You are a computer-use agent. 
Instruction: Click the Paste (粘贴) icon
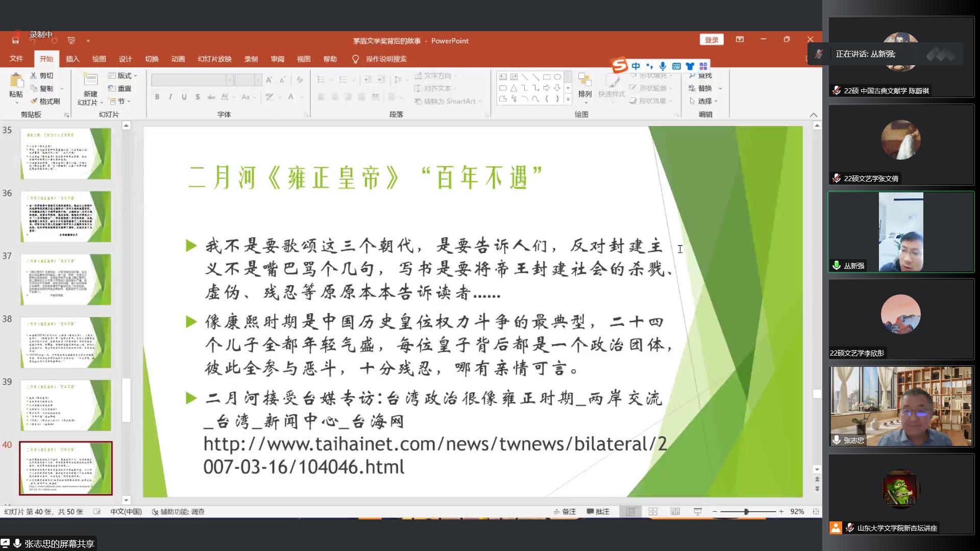pos(16,81)
